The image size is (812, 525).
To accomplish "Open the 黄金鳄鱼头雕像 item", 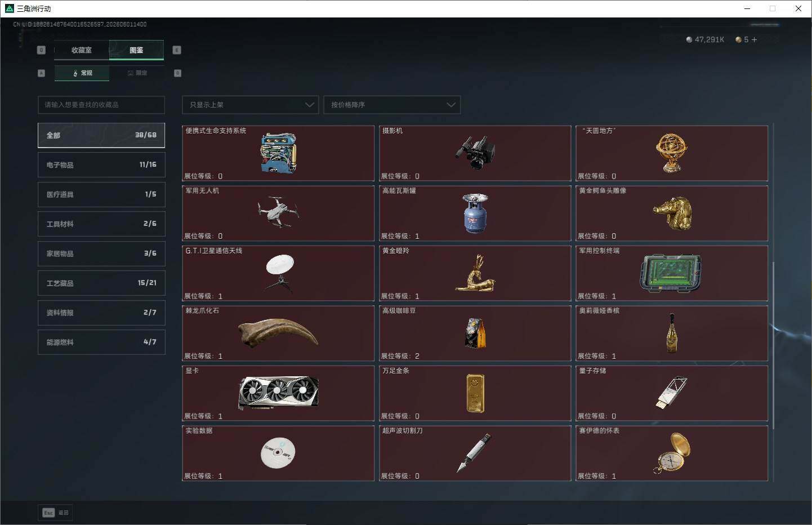I will [x=672, y=213].
